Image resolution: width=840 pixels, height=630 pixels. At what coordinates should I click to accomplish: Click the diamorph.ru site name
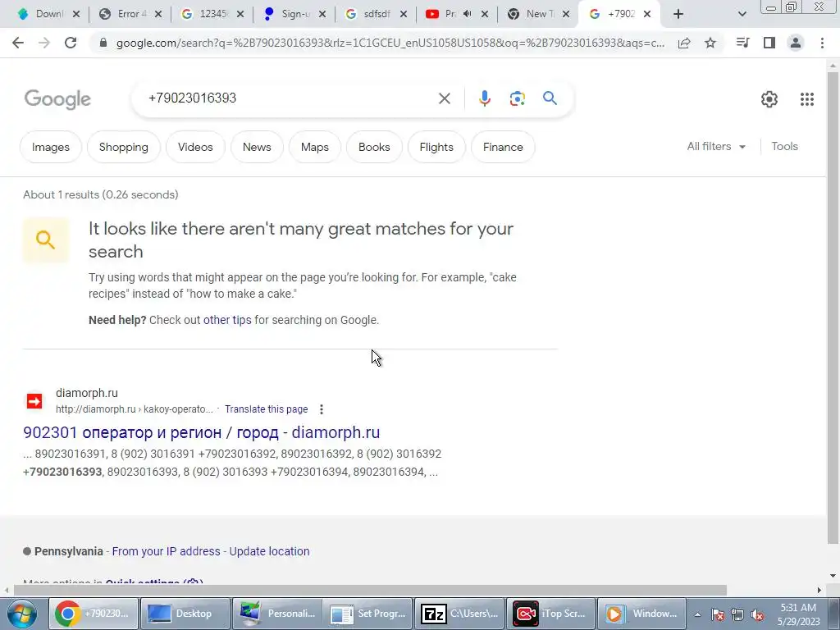point(87,393)
